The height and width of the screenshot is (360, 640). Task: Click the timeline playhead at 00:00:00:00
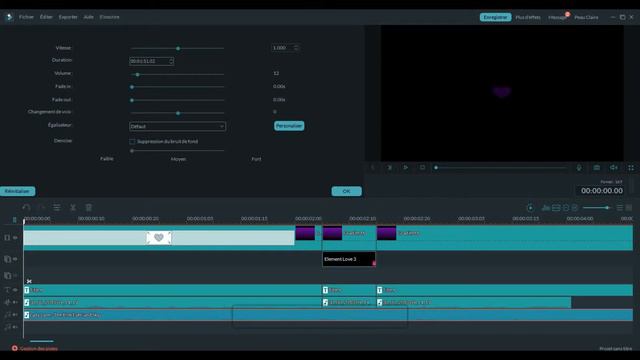(24, 221)
